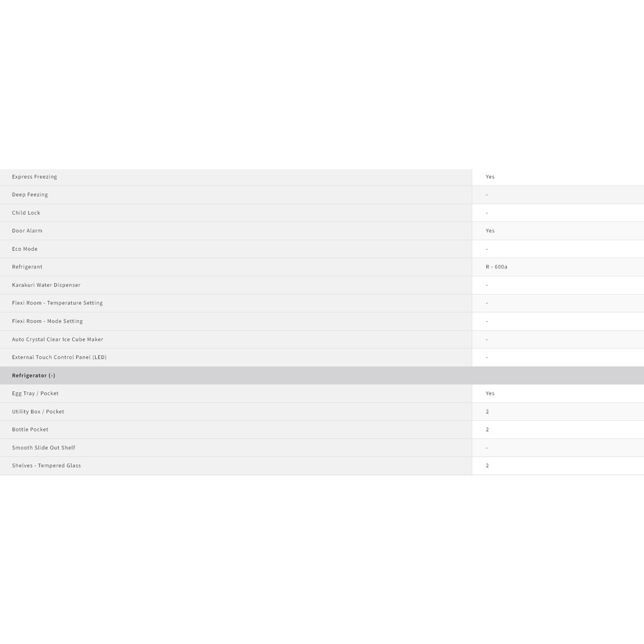Collapse the Refrigerator (-) section header
Viewport: 644px width, 644px height.
tap(34, 375)
